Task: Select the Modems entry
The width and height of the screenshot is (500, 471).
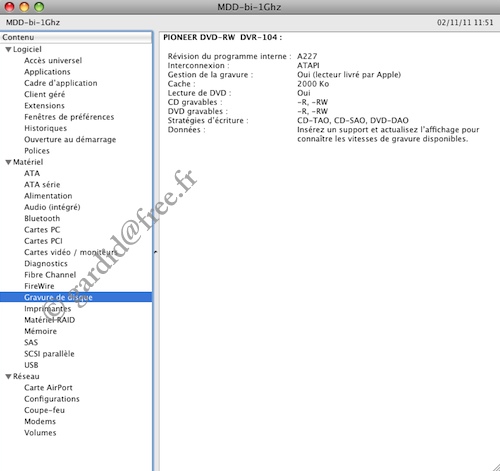Action: point(40,422)
